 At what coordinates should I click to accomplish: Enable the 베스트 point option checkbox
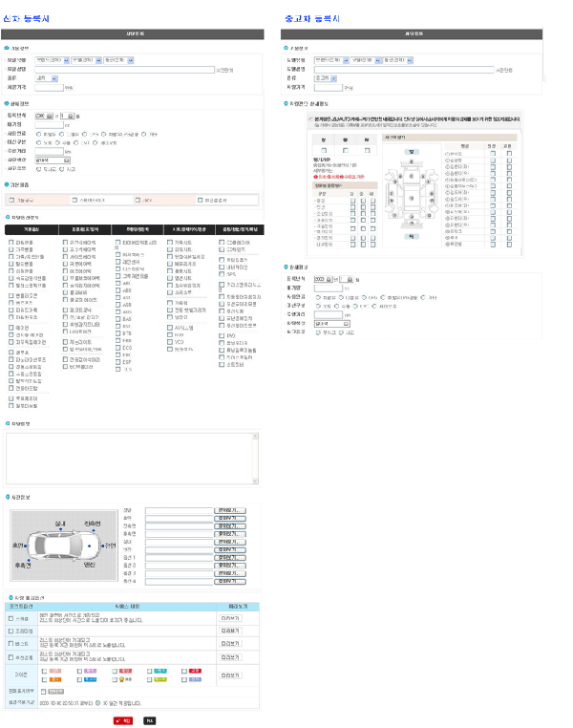coord(11,644)
